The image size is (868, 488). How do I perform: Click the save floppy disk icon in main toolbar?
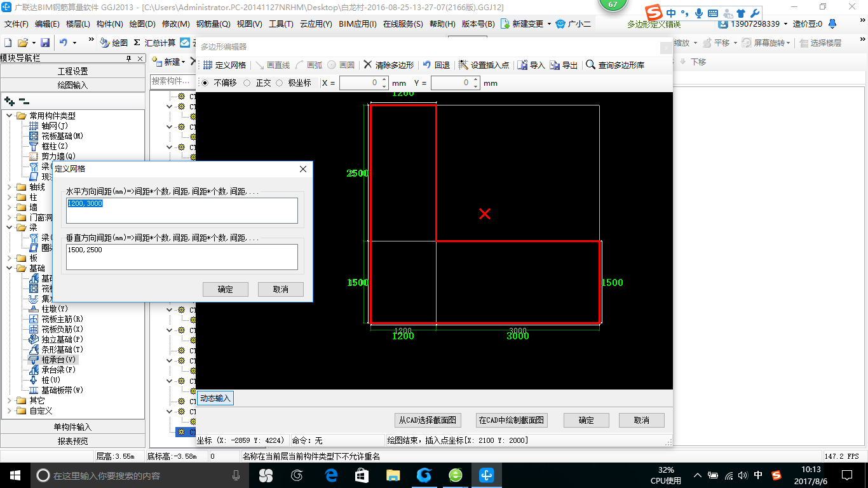45,43
